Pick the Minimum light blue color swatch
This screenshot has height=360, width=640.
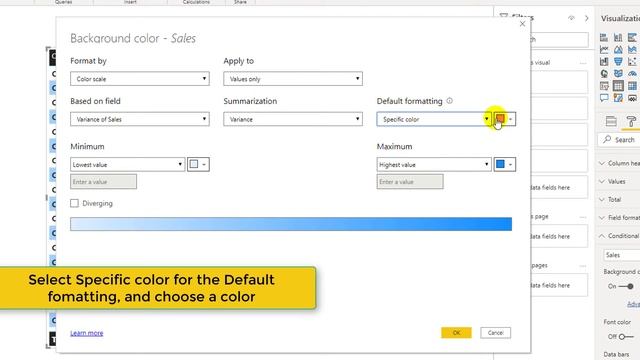click(x=198, y=164)
